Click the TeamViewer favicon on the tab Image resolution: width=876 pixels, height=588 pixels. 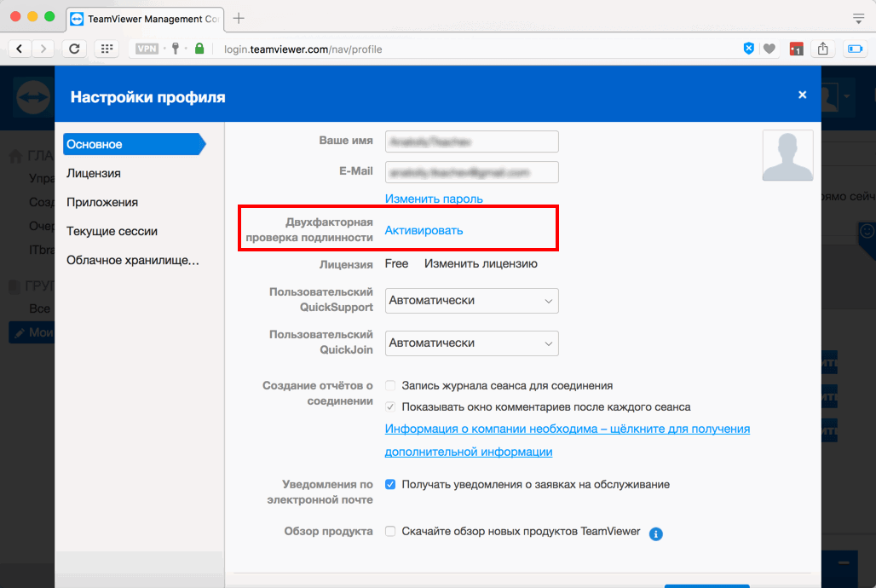77,19
